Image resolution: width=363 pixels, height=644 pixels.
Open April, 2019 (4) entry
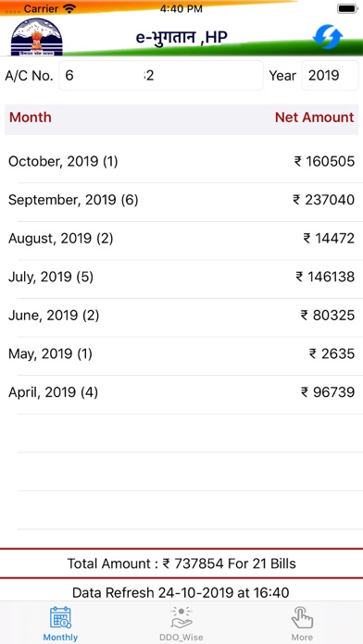181,392
